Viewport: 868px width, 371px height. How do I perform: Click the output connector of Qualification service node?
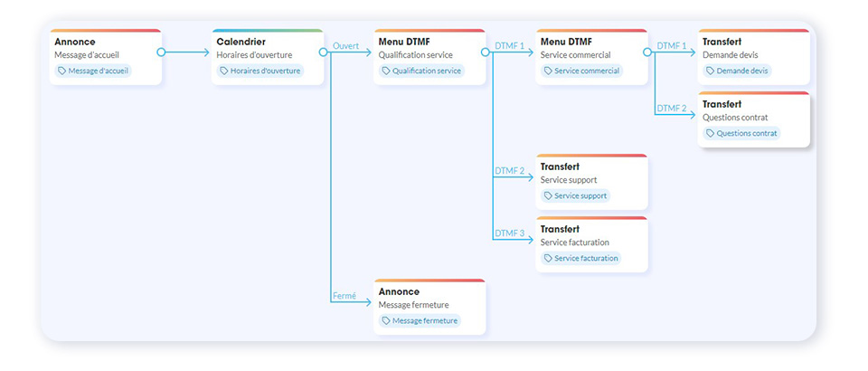[x=486, y=52]
